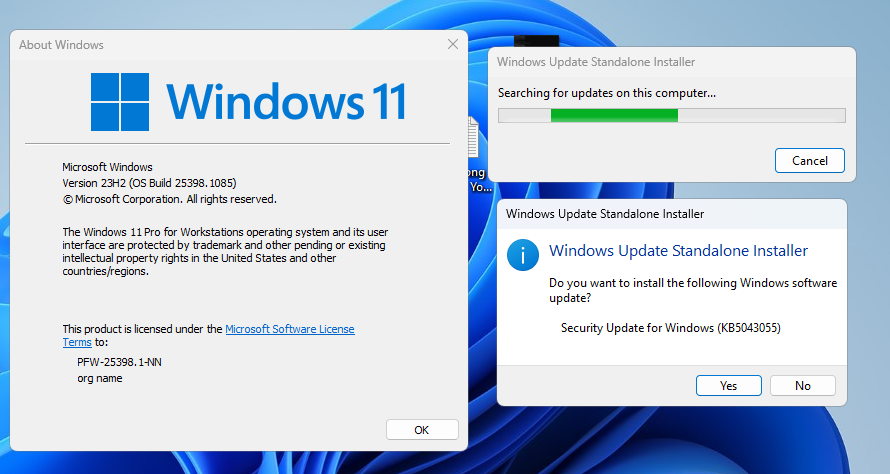Screen dimensions: 890x474
Task: Click the install prompt dialog's title bar
Action: 671,214
